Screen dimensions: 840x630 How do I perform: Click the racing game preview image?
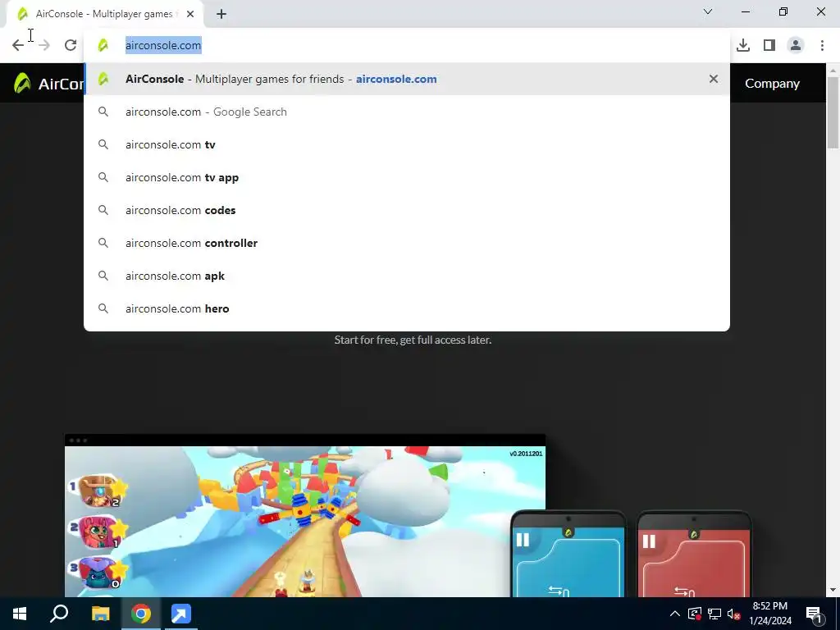(305, 521)
